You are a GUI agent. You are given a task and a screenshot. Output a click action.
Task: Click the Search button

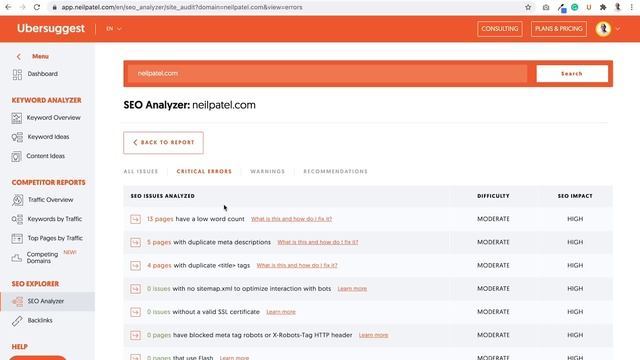click(572, 74)
